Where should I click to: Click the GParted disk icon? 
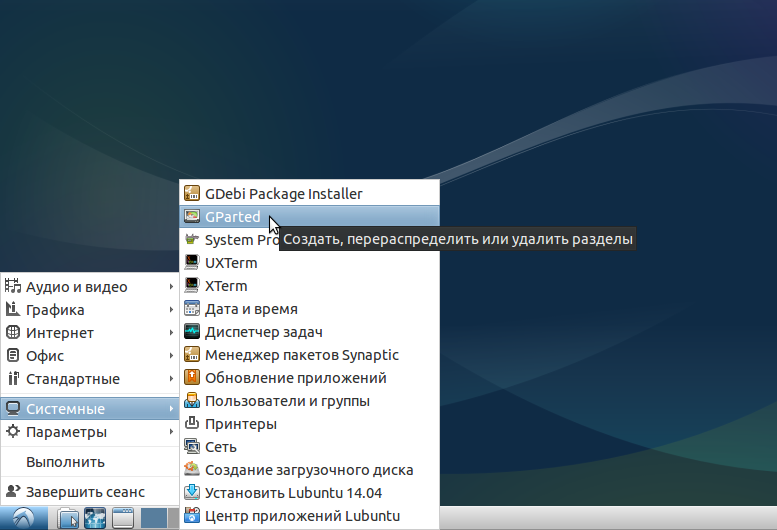click(192, 216)
